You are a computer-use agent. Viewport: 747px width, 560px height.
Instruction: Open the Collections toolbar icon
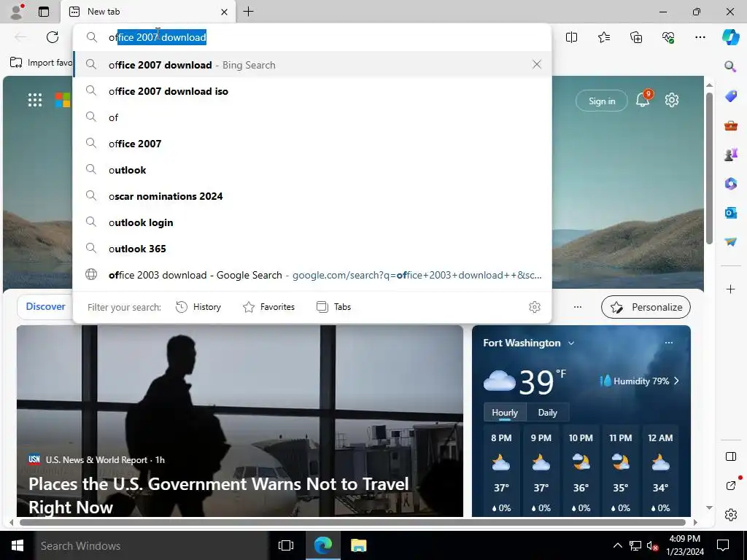pyautogui.click(x=636, y=37)
